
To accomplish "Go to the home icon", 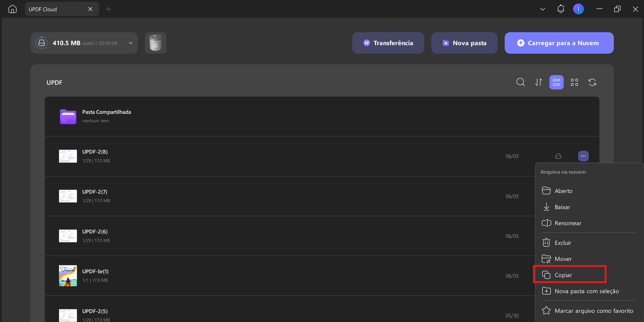I will click(x=12, y=9).
